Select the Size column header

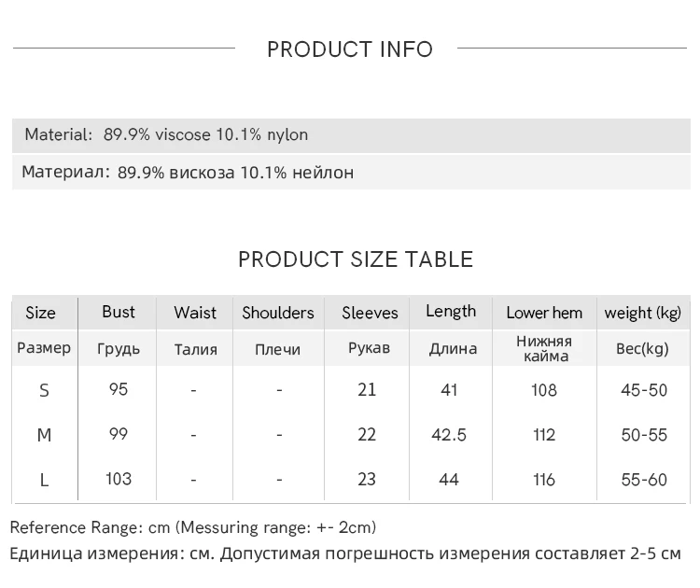(x=41, y=313)
